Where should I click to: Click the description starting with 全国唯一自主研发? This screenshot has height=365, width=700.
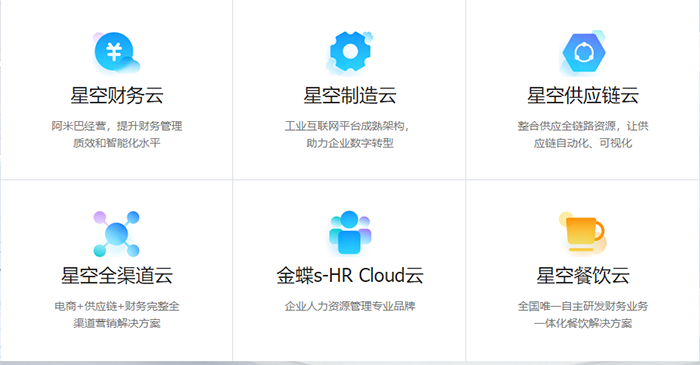coord(583,315)
